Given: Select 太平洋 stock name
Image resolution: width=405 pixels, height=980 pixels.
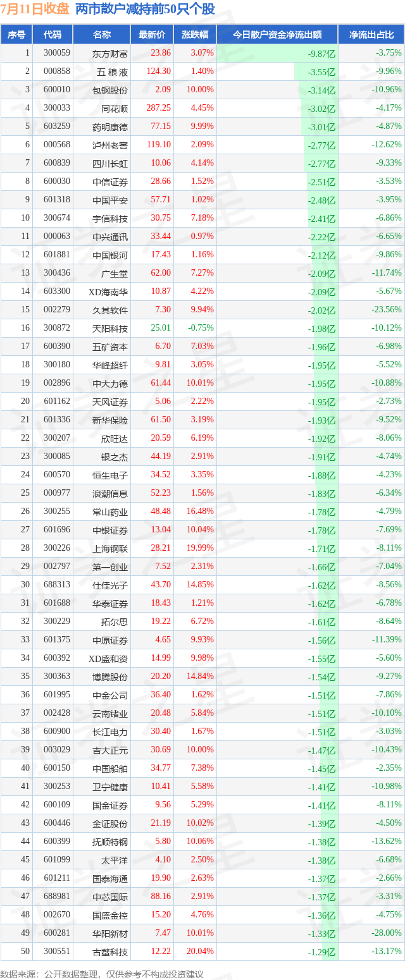Looking at the screenshot, I should (115, 860).
